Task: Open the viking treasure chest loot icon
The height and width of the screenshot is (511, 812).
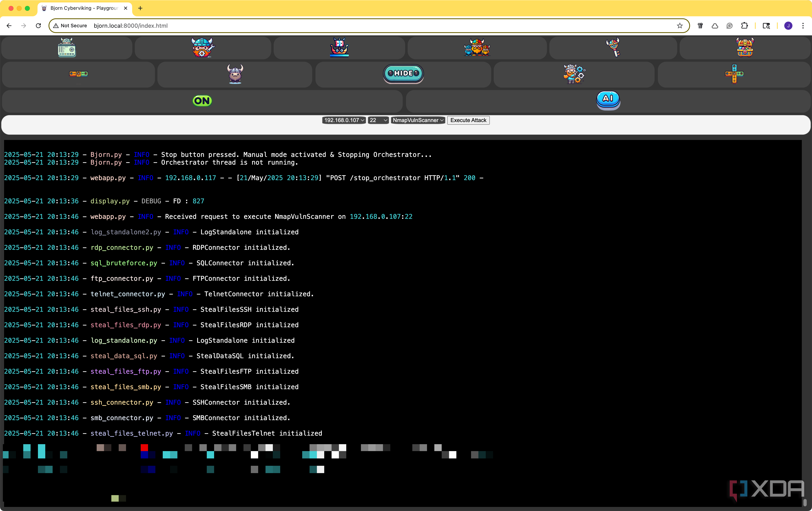Action: pos(745,47)
